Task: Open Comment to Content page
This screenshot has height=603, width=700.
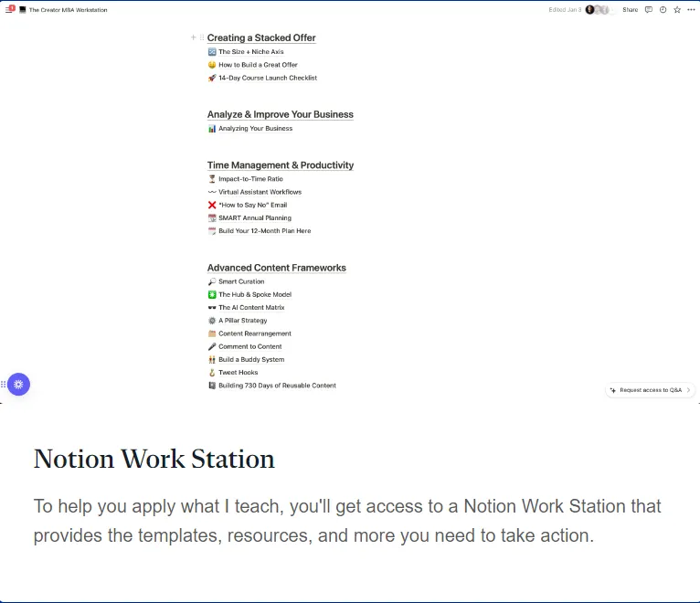Action: (x=250, y=346)
